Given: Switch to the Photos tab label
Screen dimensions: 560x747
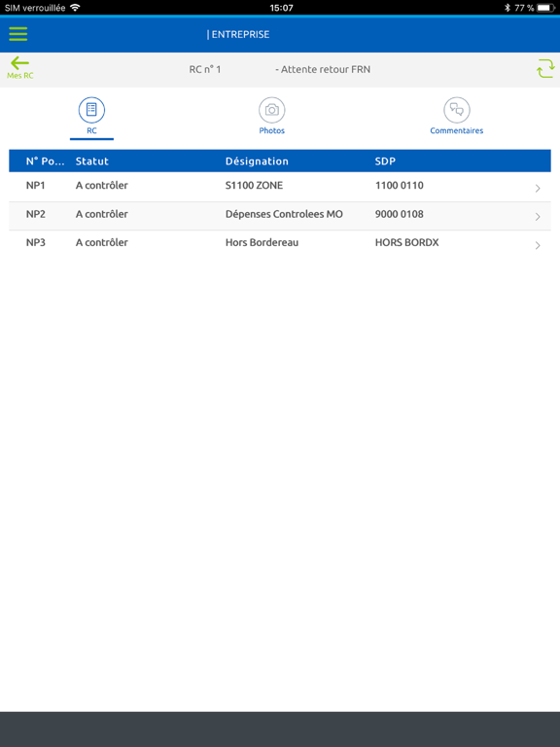Looking at the screenshot, I should (272, 130).
